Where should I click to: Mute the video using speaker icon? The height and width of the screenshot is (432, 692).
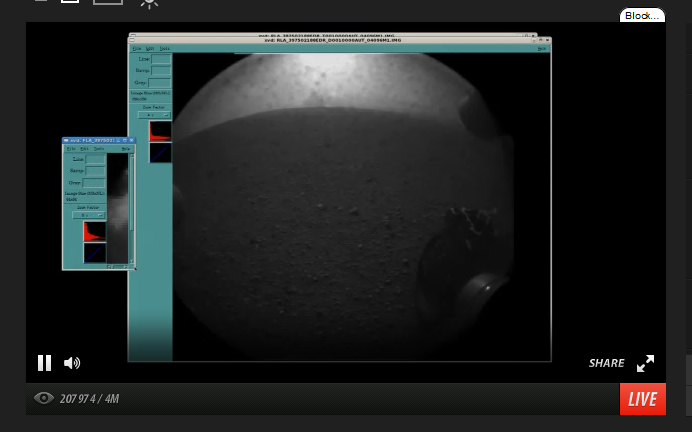pos(72,363)
